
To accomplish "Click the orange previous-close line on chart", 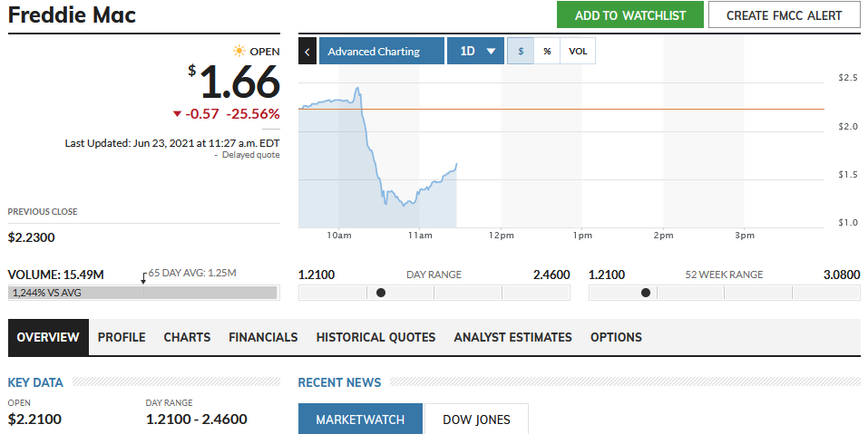I will (x=561, y=109).
